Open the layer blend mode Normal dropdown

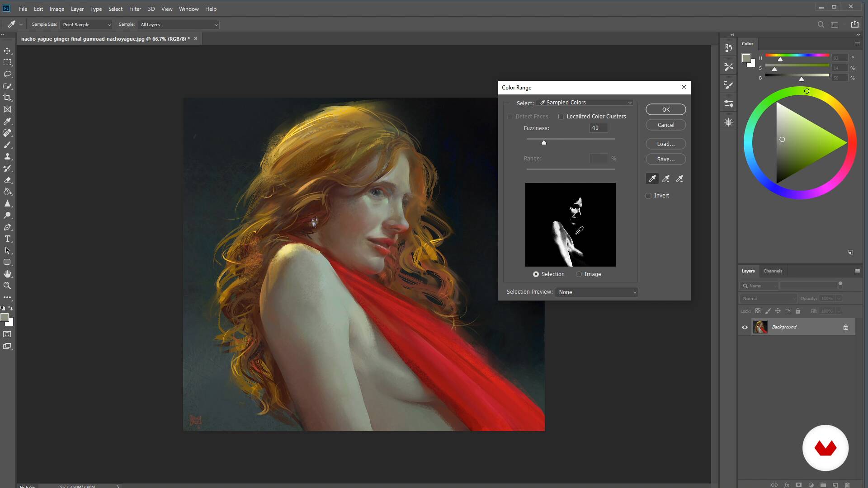(x=769, y=299)
